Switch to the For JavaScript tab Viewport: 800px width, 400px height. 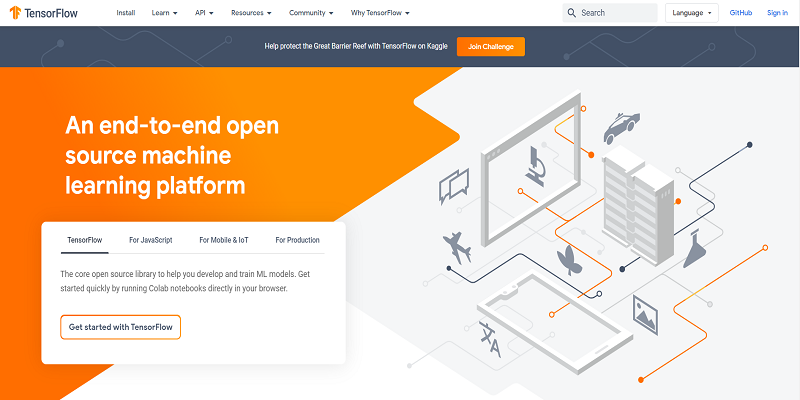pyautogui.click(x=151, y=240)
